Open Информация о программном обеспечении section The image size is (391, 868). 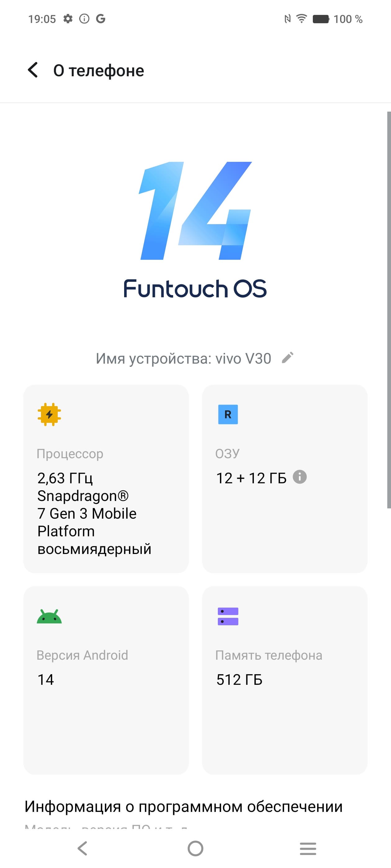tap(183, 807)
